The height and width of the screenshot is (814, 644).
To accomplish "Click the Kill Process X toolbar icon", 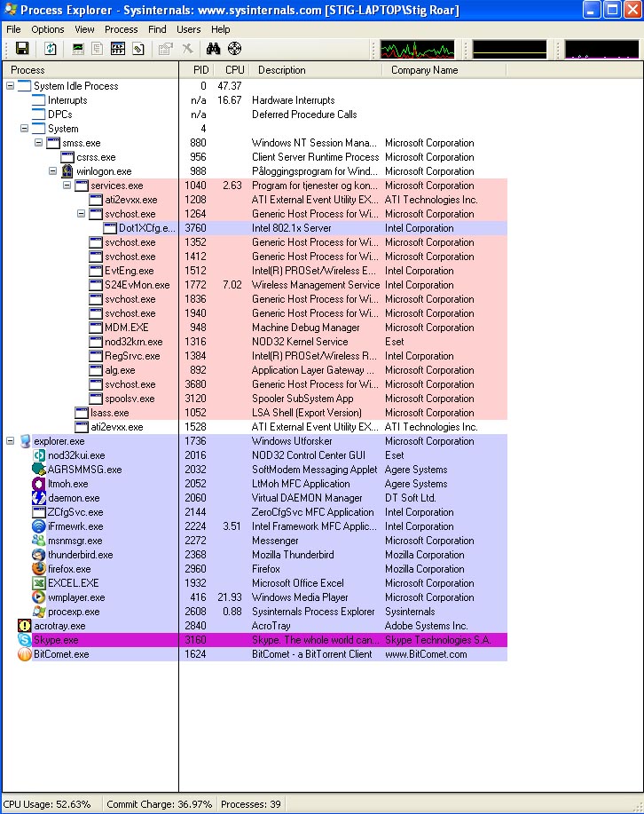I will (187, 49).
